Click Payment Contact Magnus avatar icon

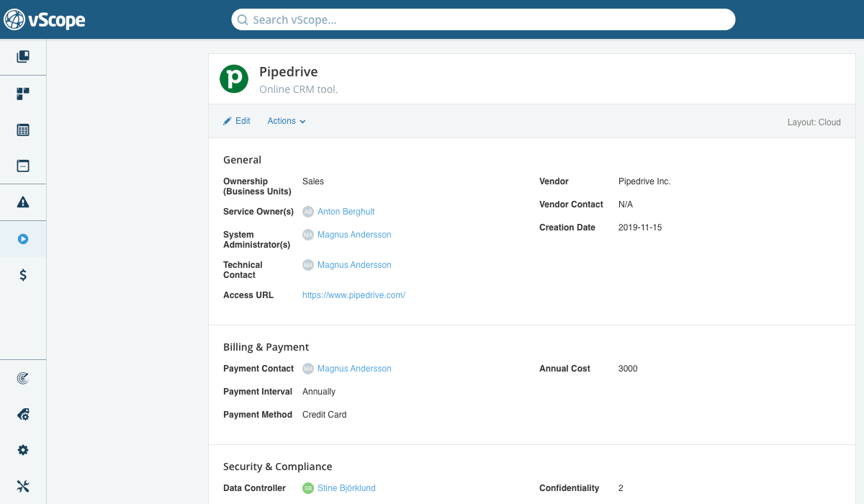308,369
